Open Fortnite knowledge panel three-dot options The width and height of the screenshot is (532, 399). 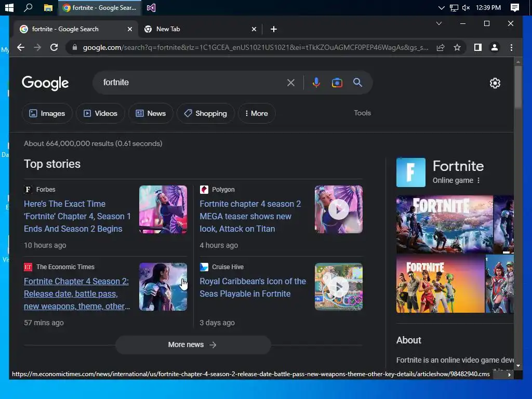(x=478, y=180)
